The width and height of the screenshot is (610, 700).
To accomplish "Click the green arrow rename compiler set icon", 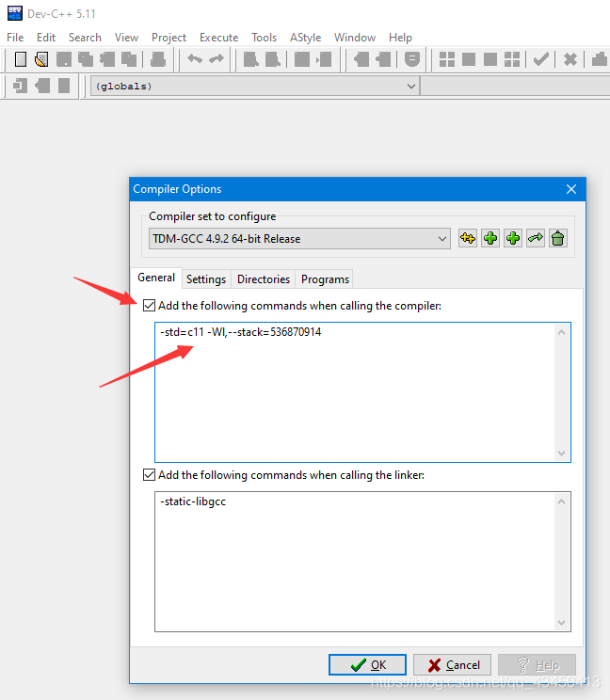I will tap(536, 238).
